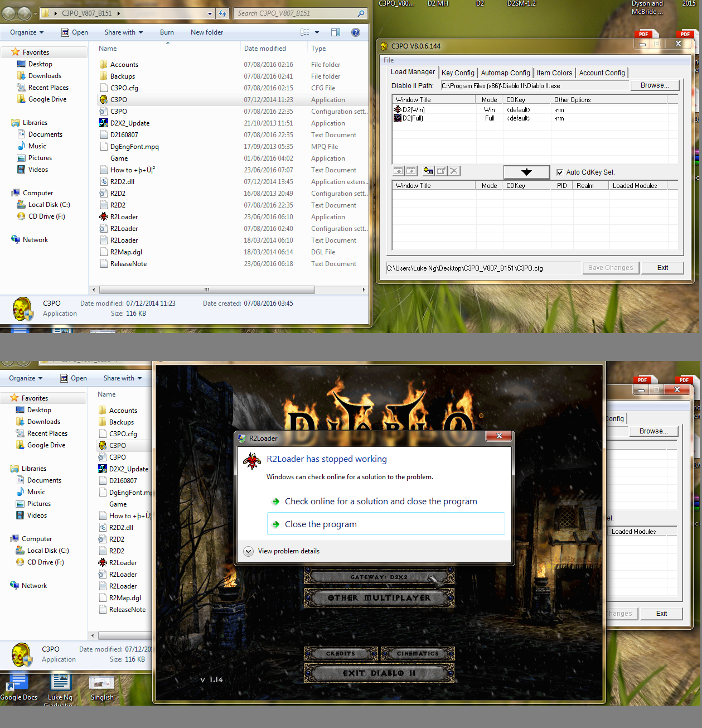Toggle the preview pane icon
This screenshot has height=728, width=702.
coord(336,32)
